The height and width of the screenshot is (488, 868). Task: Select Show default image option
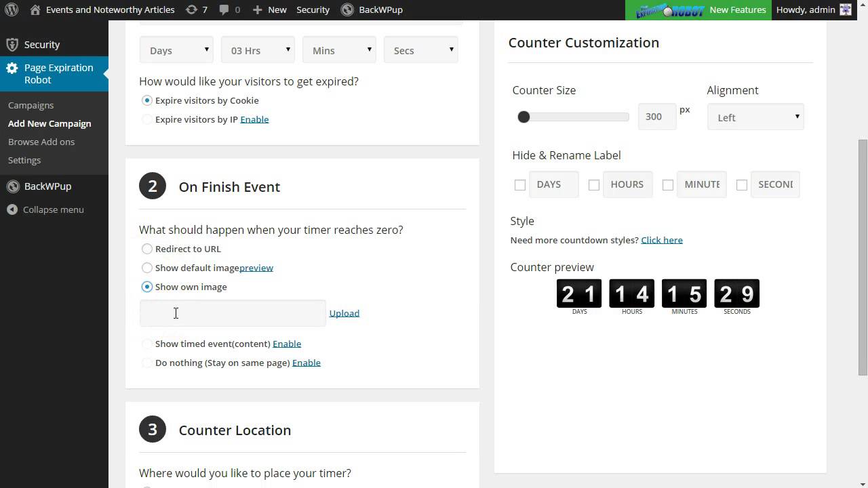147,268
